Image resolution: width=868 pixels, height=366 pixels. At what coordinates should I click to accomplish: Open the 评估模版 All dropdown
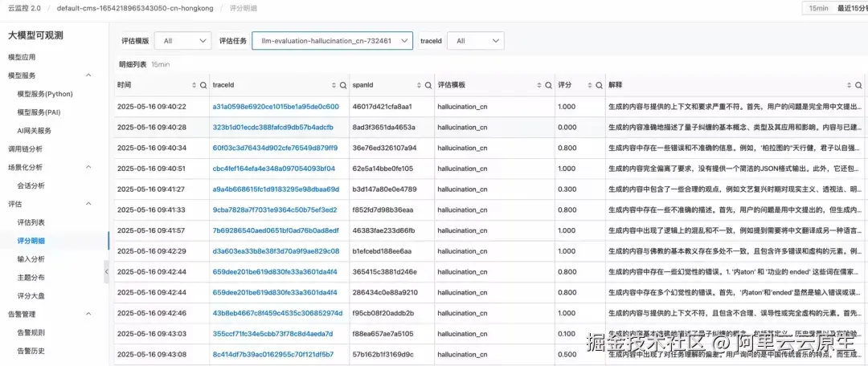[183, 41]
